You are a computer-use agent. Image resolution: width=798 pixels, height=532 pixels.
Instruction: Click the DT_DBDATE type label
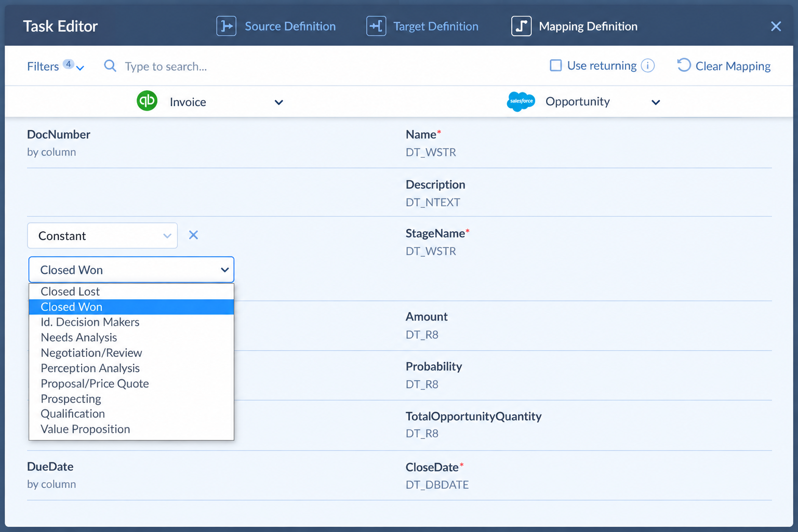click(437, 485)
